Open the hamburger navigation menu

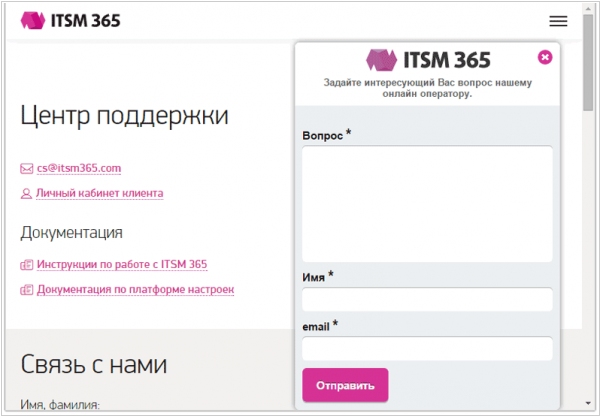(x=558, y=21)
